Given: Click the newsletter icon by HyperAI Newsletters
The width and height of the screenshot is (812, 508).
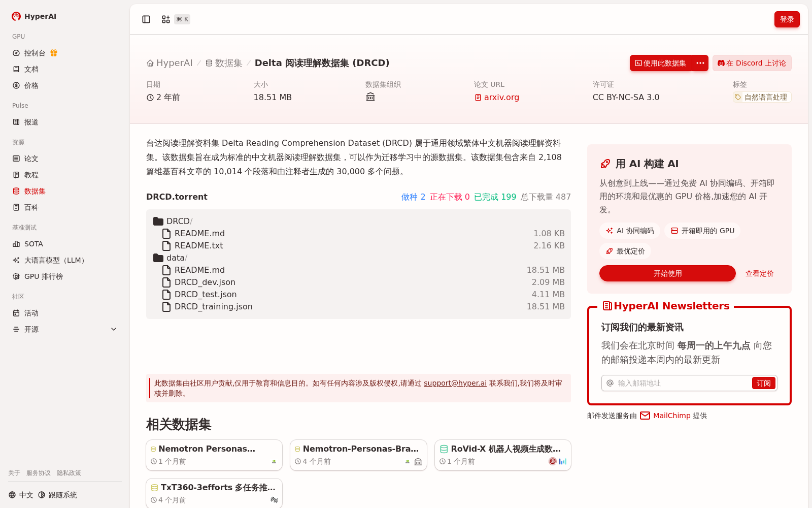Looking at the screenshot, I should point(607,306).
